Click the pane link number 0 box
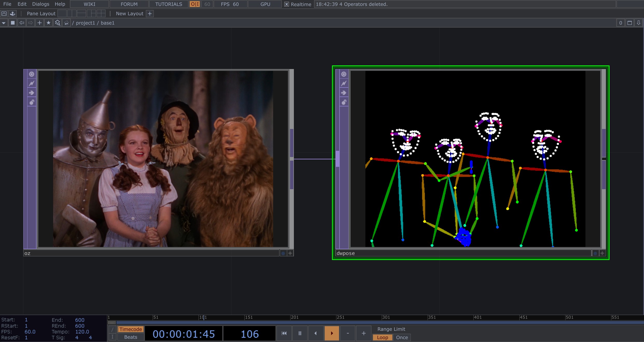Viewport: 644px width, 342px height. 620,23
